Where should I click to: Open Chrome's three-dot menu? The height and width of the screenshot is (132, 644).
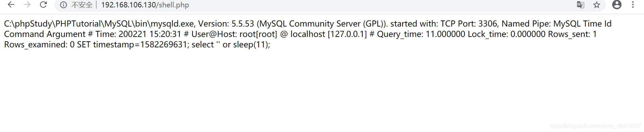[633, 5]
